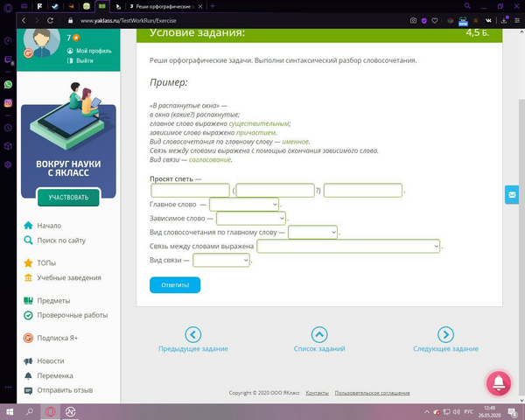Open WhatsApp in Opera sidebar
525x420 pixels.
coord(8,84)
